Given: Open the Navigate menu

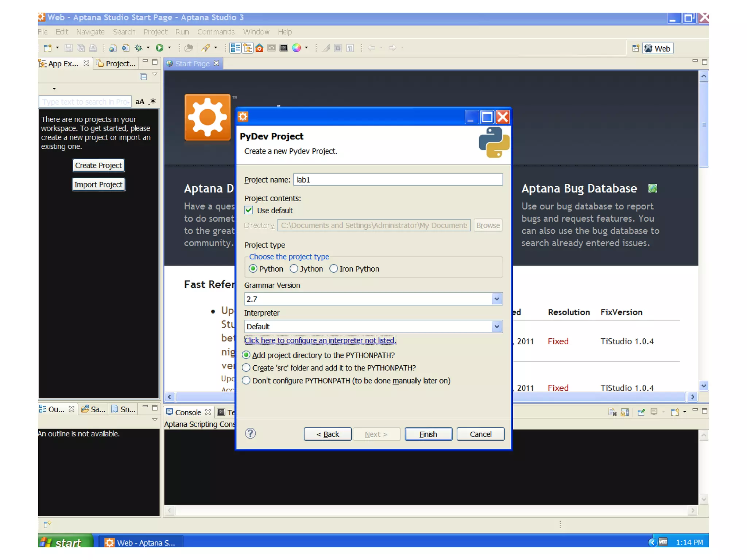Looking at the screenshot, I should (x=90, y=32).
